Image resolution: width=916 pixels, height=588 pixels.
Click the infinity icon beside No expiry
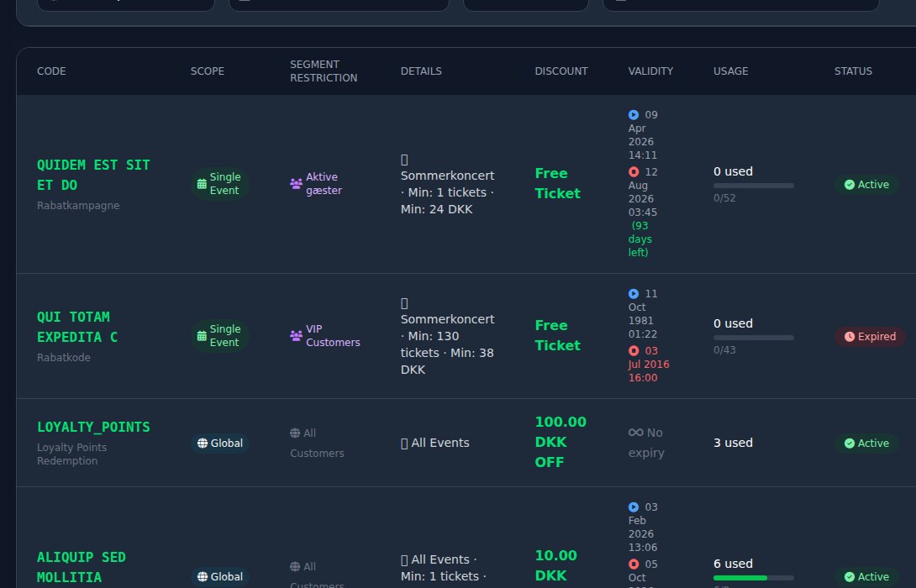click(635, 433)
